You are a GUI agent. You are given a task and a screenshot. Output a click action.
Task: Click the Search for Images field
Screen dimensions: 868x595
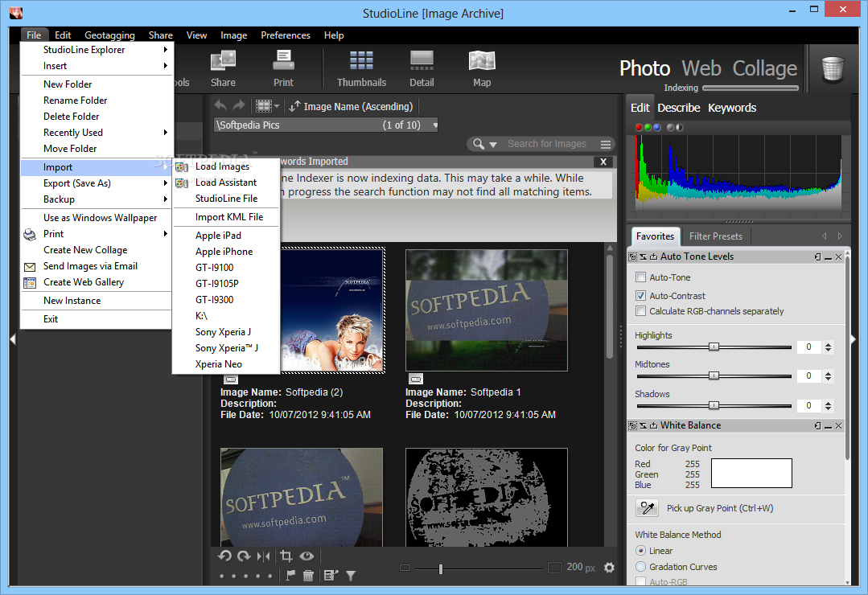point(547,144)
